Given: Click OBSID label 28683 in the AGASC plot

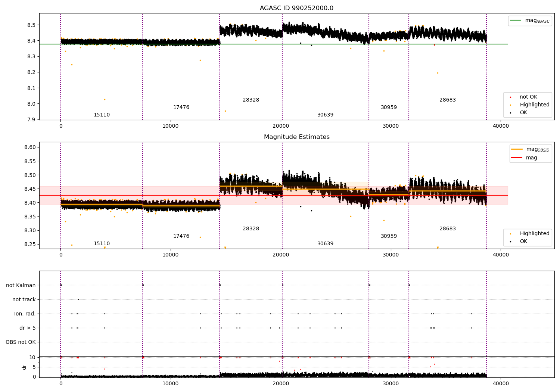Looking at the screenshot, I should click(x=448, y=100).
